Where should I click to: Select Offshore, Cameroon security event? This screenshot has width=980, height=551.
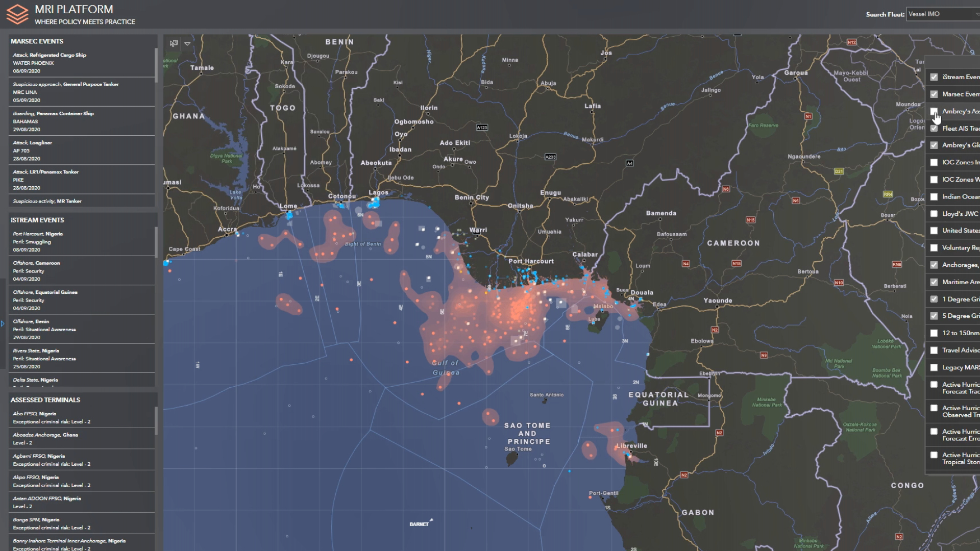pyautogui.click(x=81, y=271)
